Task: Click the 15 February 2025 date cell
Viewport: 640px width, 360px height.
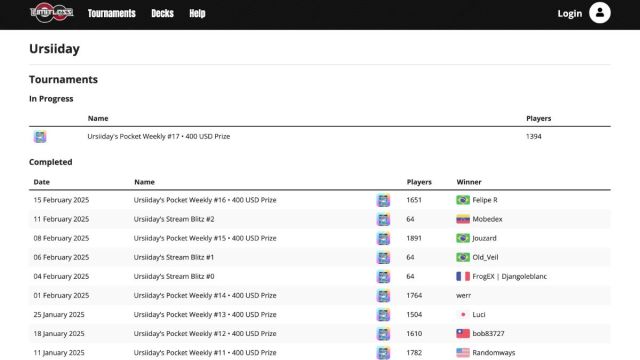Action: pyautogui.click(x=61, y=200)
